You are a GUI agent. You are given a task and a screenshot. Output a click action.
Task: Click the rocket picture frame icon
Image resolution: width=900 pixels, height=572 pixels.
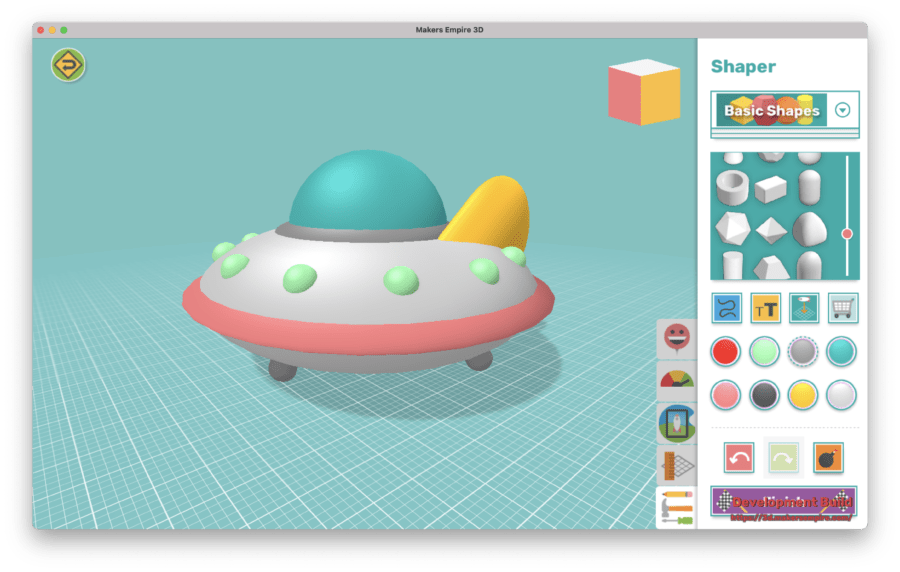(x=677, y=424)
